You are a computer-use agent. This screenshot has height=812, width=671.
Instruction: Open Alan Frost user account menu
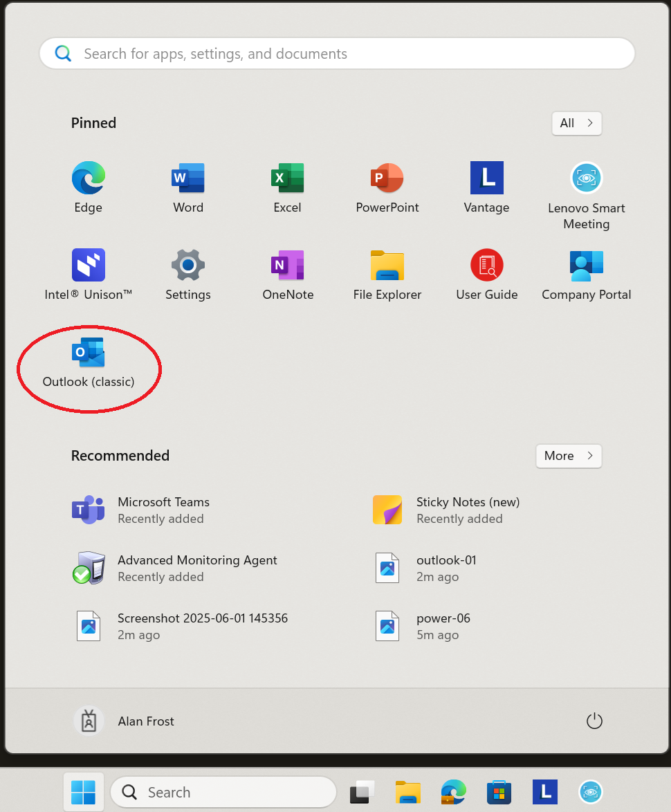125,721
